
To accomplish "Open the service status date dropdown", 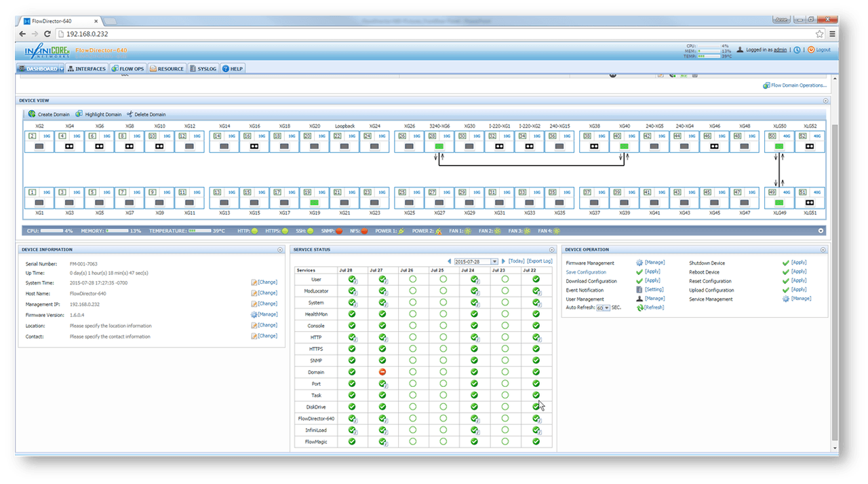I will click(x=494, y=261).
